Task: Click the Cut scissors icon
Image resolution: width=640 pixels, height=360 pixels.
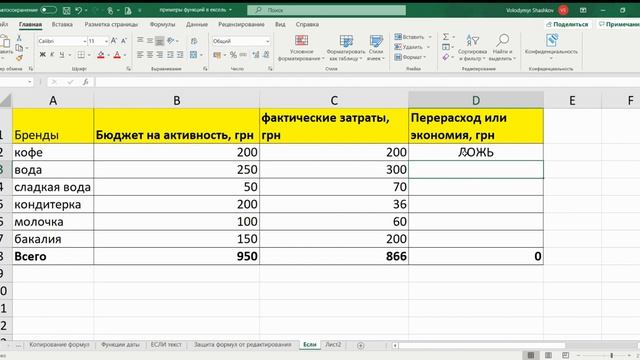Action: coord(19,38)
